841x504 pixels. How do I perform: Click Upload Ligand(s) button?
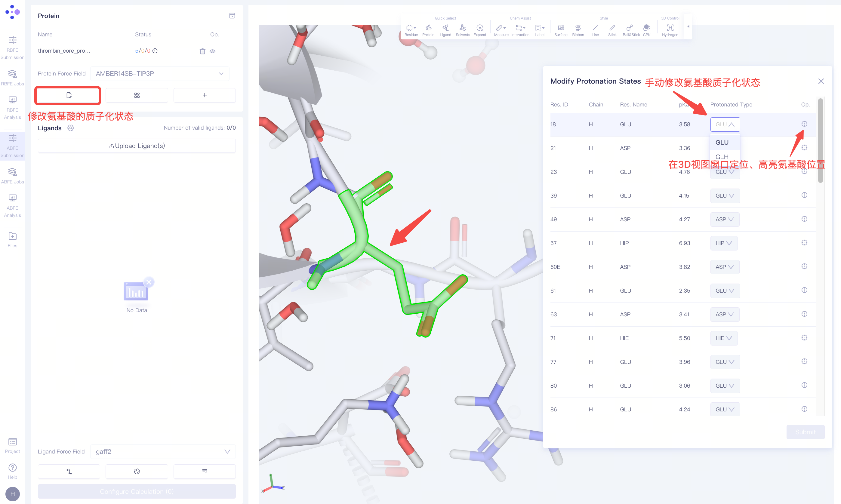click(x=137, y=146)
